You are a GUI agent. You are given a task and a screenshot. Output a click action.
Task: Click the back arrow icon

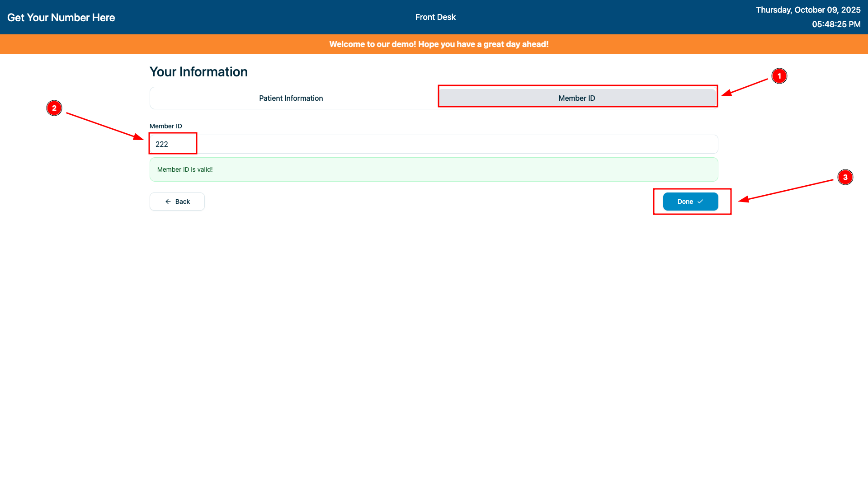(x=168, y=202)
